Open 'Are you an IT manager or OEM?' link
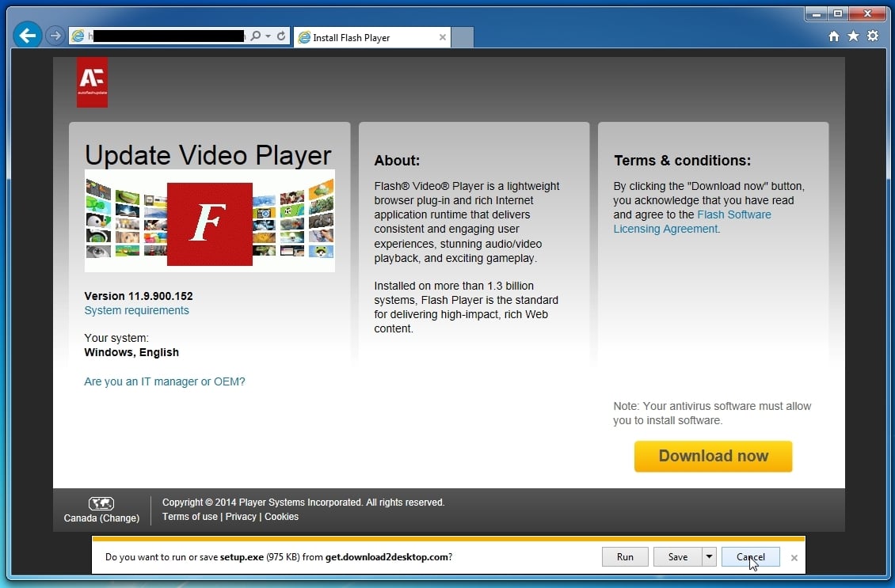Image resolution: width=895 pixels, height=588 pixels. (165, 381)
